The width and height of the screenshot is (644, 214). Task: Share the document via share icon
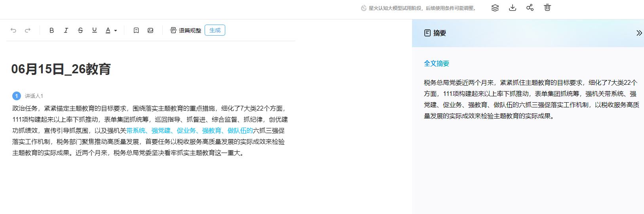coord(530,8)
